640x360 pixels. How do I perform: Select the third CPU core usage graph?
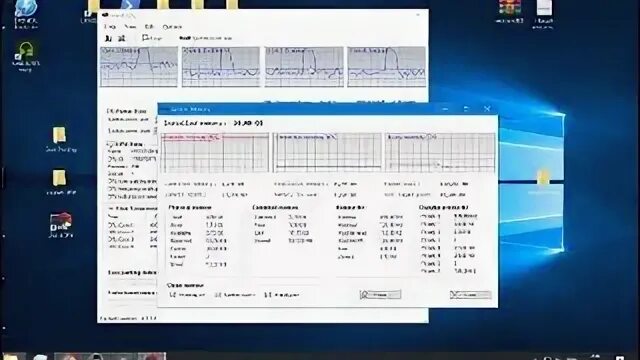tap(304, 67)
